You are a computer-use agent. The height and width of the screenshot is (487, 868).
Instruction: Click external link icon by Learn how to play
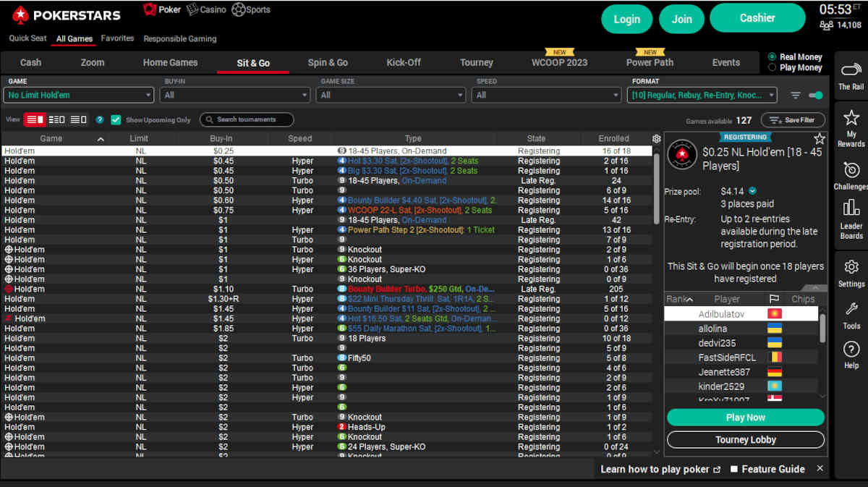click(718, 470)
